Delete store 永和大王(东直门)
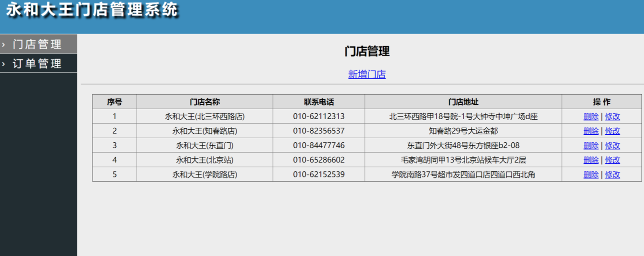 [591, 145]
